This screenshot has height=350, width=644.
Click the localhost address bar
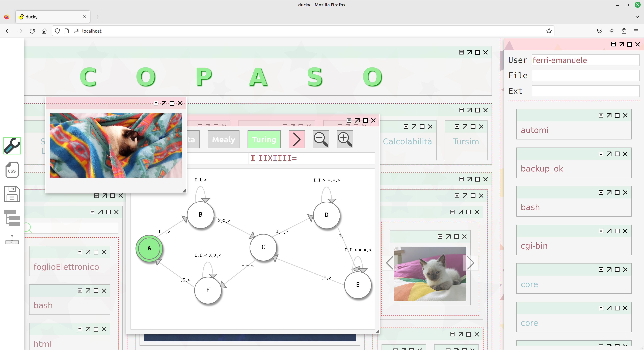pos(303,31)
